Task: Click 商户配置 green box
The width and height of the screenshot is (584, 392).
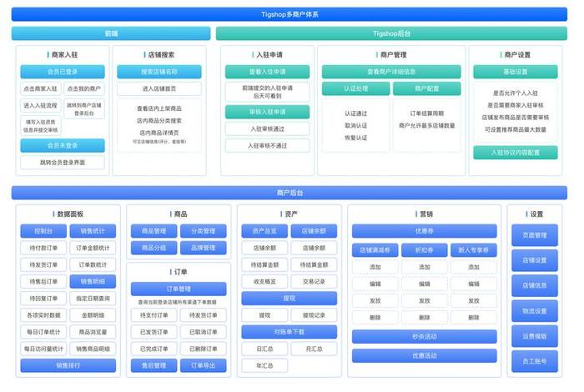Action: pos(427,88)
